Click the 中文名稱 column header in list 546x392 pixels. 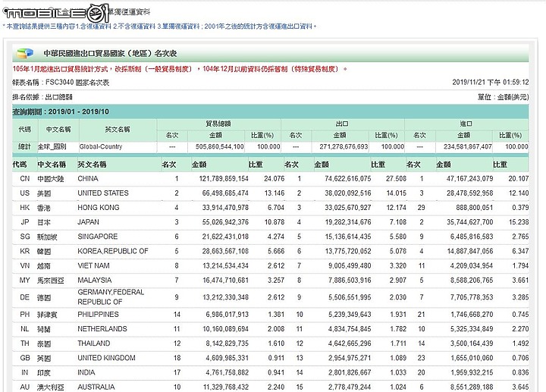pos(52,164)
